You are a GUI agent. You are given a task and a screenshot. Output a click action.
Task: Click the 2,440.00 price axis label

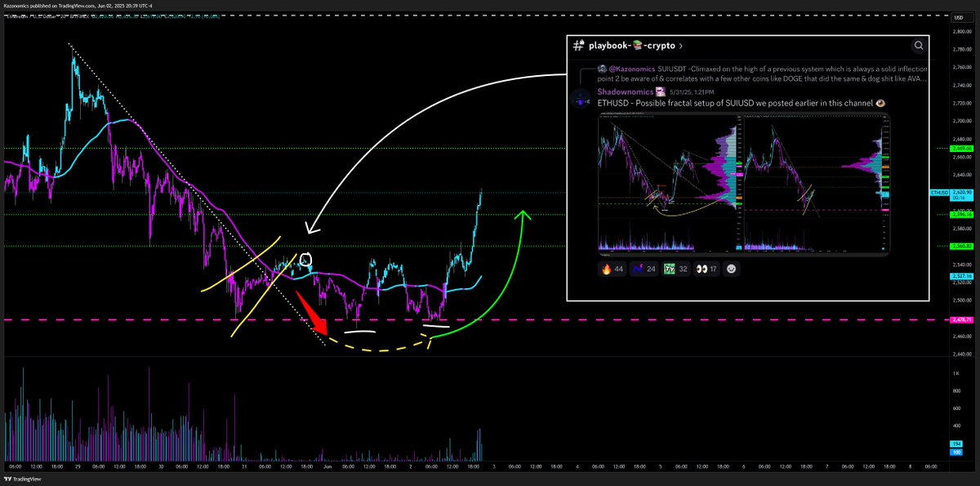960,354
